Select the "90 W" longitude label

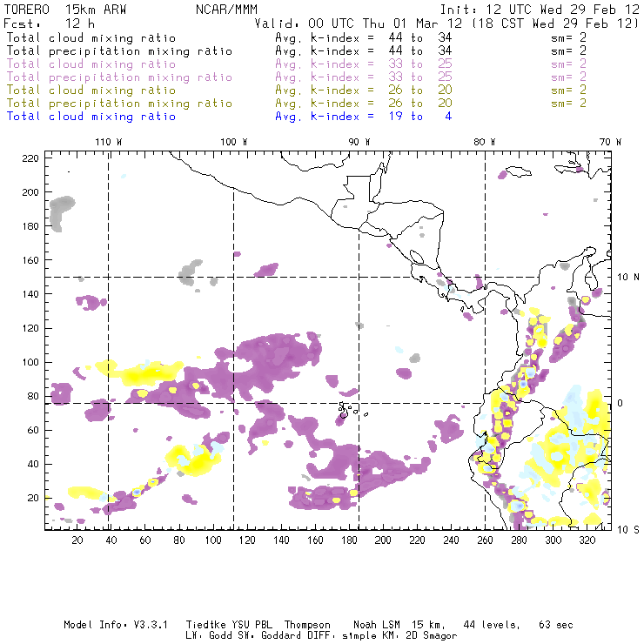coord(359,142)
